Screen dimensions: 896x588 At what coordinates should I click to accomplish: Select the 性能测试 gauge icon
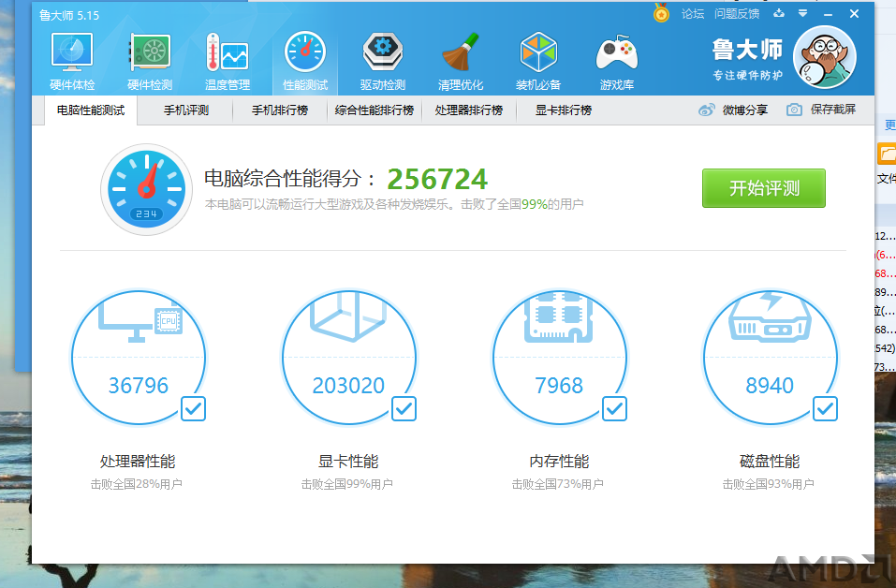[x=305, y=52]
